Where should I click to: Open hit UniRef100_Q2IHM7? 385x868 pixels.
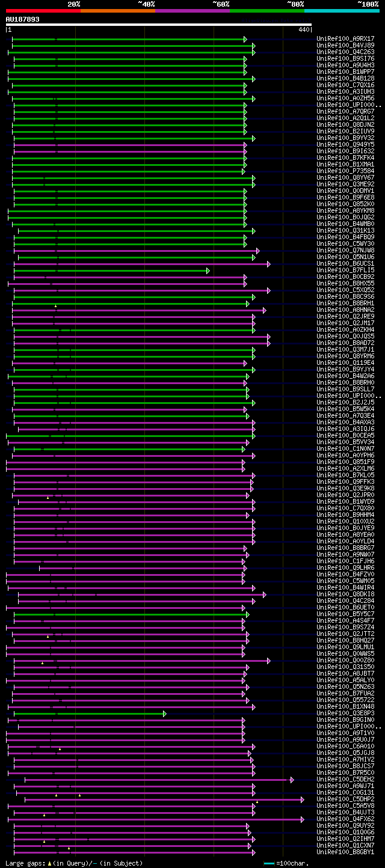coord(345,839)
